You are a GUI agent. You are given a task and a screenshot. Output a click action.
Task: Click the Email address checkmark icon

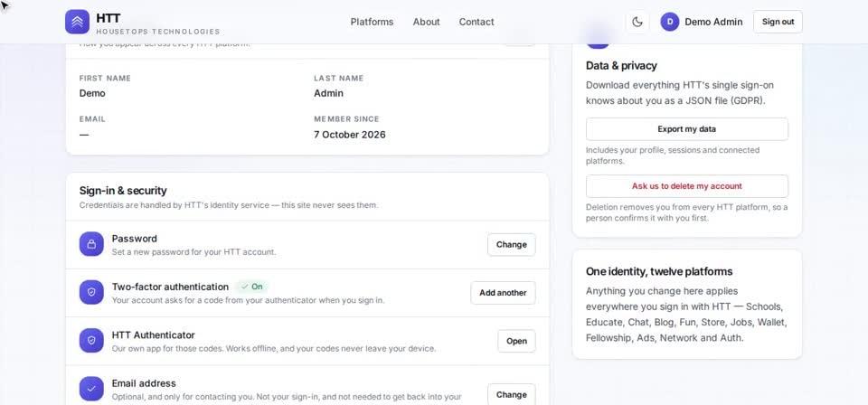tap(91, 389)
